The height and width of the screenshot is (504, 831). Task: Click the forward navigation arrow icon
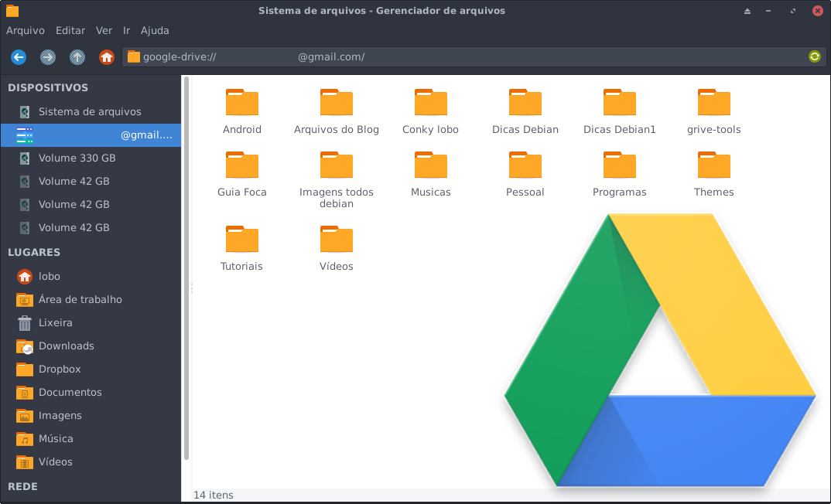point(47,56)
